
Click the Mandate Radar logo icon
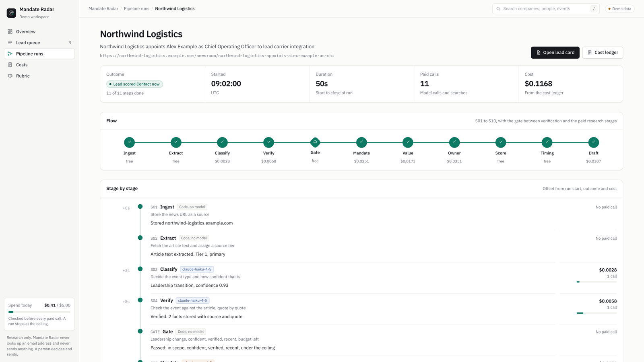pos(11,13)
